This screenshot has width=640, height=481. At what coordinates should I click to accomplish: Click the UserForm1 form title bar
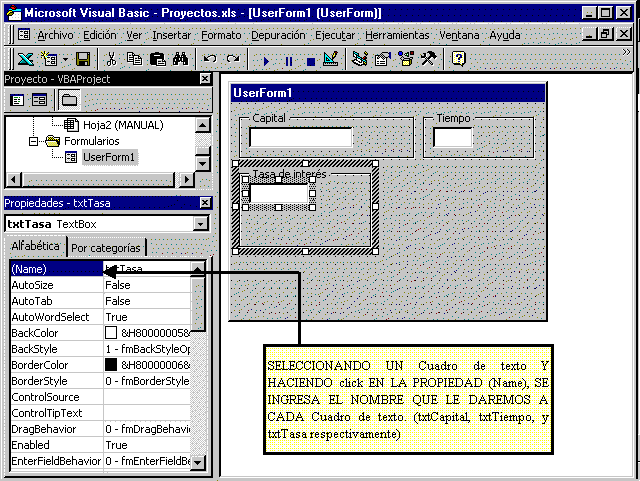coord(388,93)
